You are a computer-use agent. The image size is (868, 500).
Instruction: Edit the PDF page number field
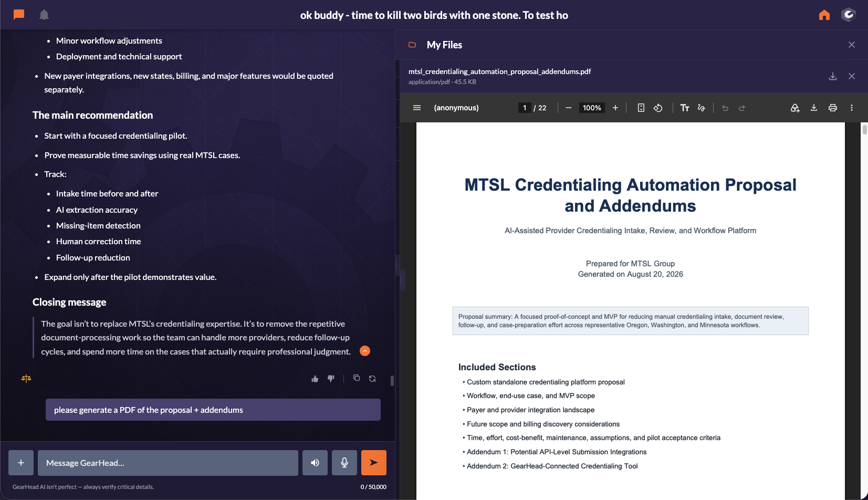pos(525,108)
